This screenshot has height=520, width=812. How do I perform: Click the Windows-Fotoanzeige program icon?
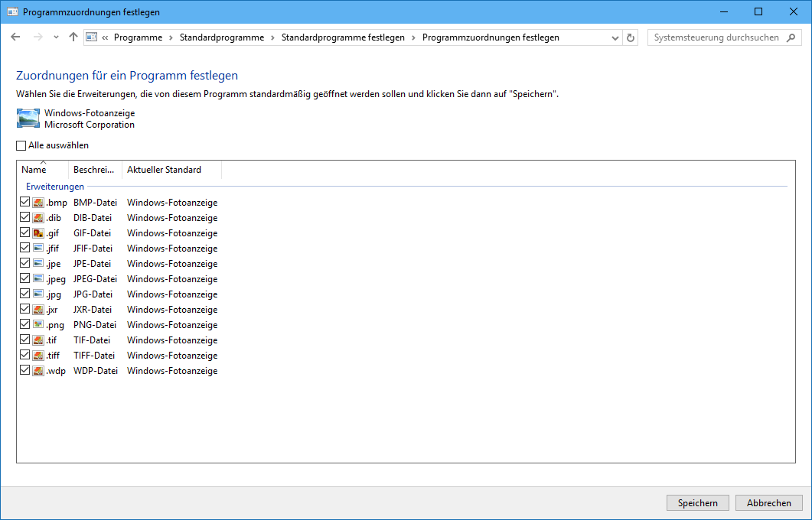[x=28, y=119]
